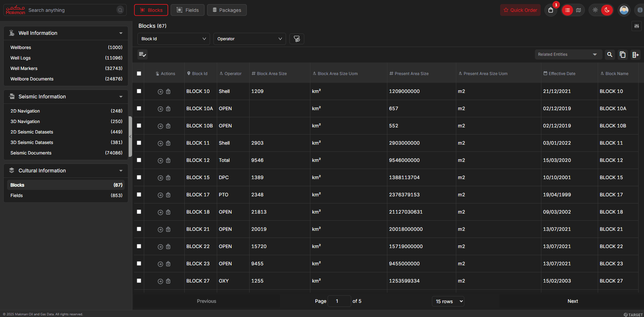Switch to the Packages tab
Image resolution: width=644 pixels, height=317 pixels.
point(227,10)
